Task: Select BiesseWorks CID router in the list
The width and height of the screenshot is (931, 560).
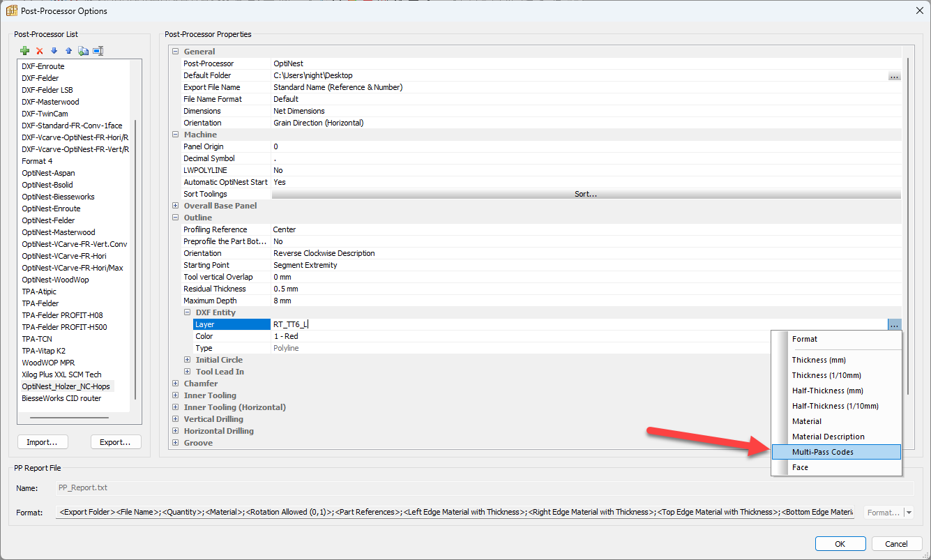Action: click(x=61, y=398)
